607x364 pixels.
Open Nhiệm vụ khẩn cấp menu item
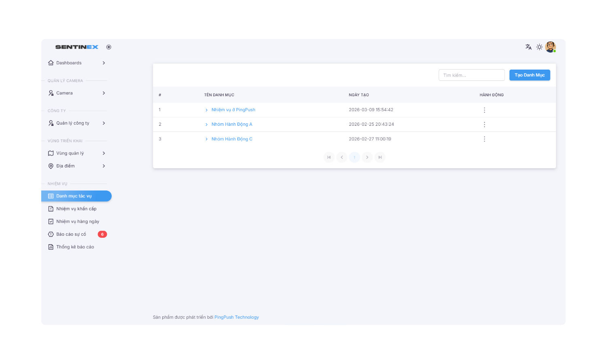click(76, 209)
